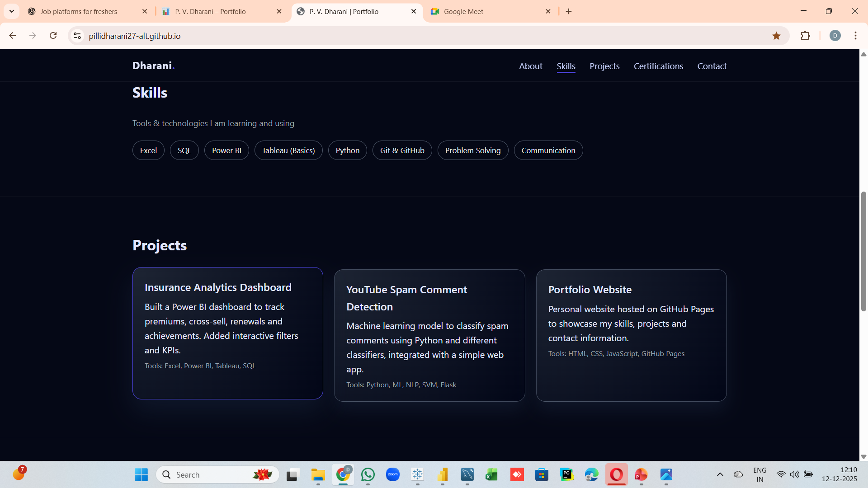
Task: Open a new browser tab
Action: pos(569,11)
